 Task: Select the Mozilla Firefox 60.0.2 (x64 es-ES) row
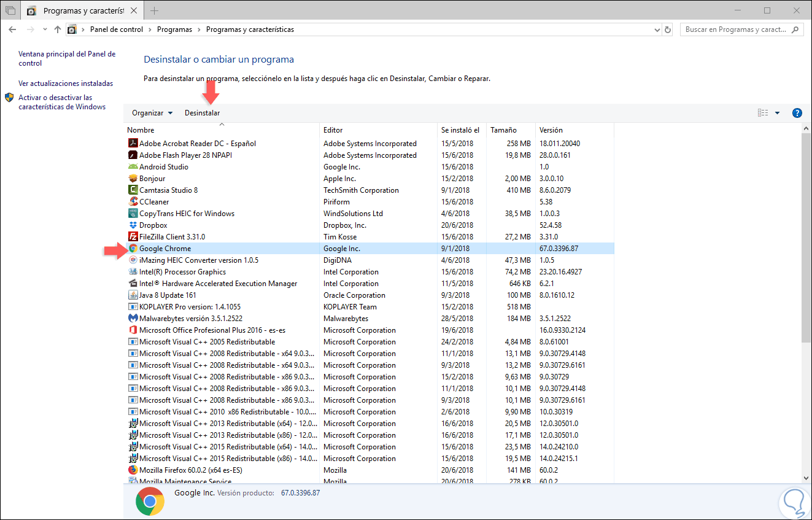point(368,470)
